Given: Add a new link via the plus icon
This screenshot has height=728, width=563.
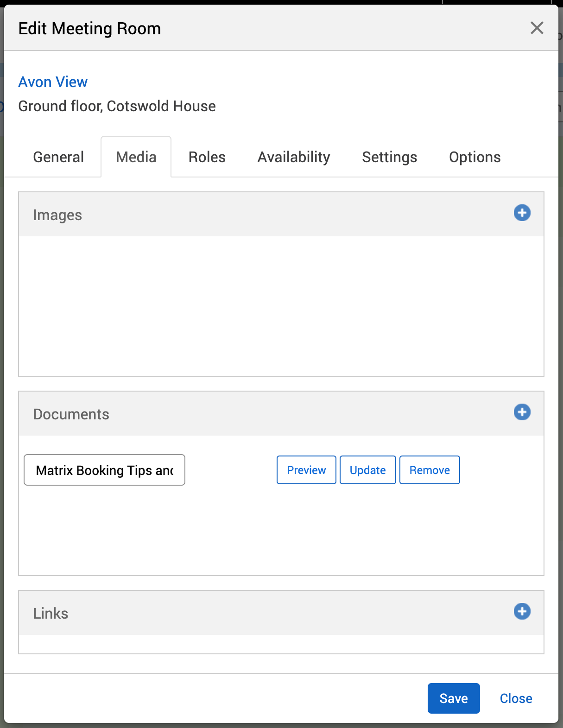Looking at the screenshot, I should (522, 611).
